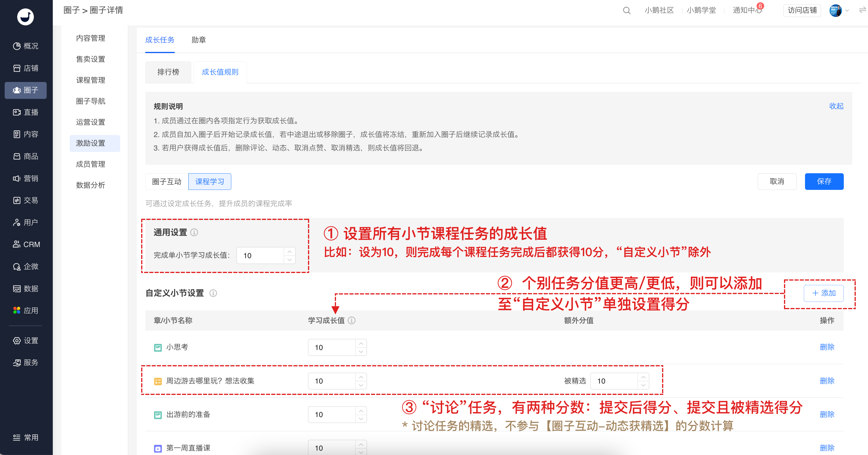Decrease 被精选 extra score value
The image size is (868, 455).
(643, 385)
